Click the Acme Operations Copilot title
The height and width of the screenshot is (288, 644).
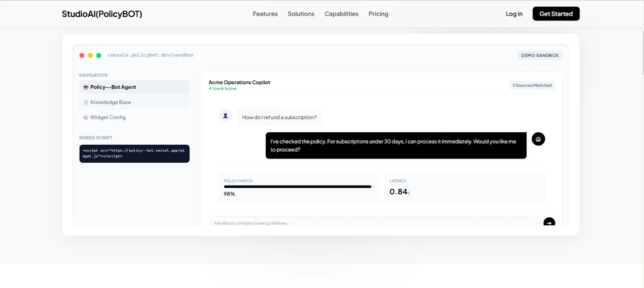coord(239,82)
